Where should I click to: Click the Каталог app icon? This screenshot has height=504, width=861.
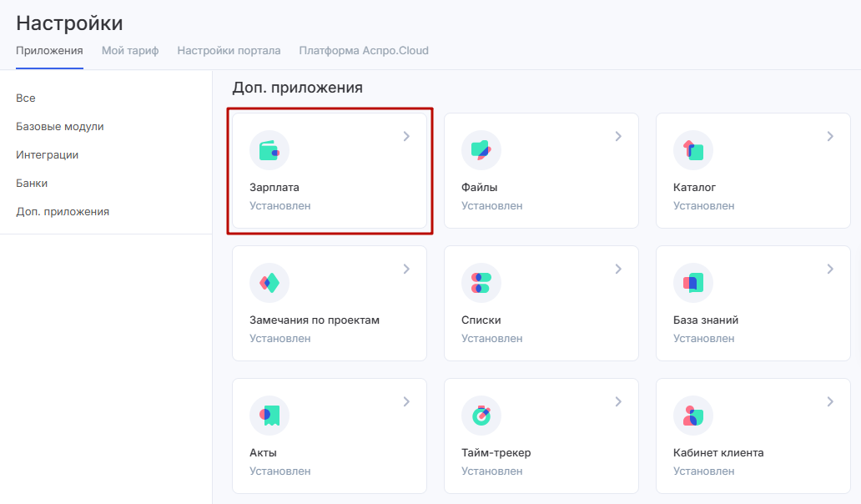(x=692, y=150)
